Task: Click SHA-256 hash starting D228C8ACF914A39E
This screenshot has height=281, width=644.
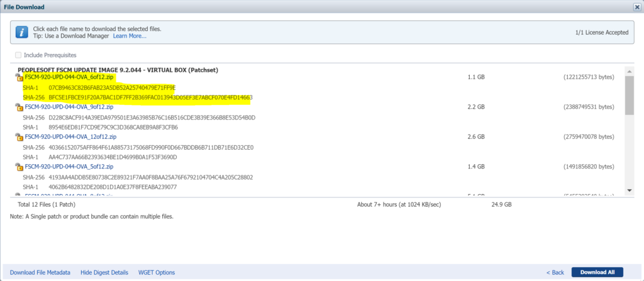Action: [152, 118]
